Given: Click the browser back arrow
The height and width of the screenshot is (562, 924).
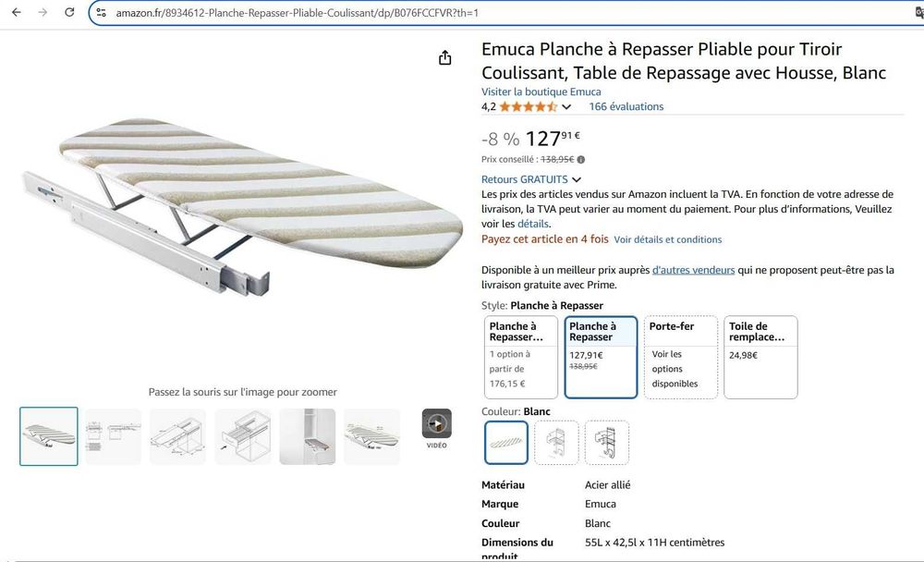Looking at the screenshot, I should 16,13.
